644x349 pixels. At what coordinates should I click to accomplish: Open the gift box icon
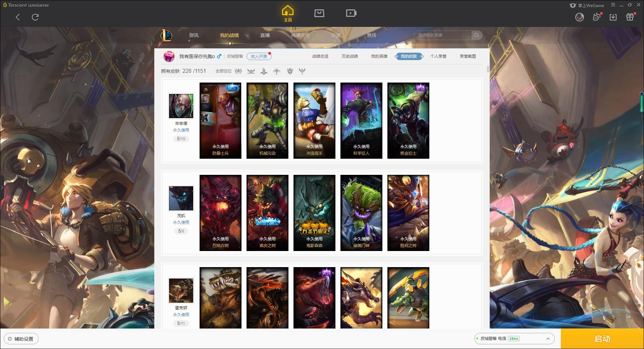pos(630,17)
